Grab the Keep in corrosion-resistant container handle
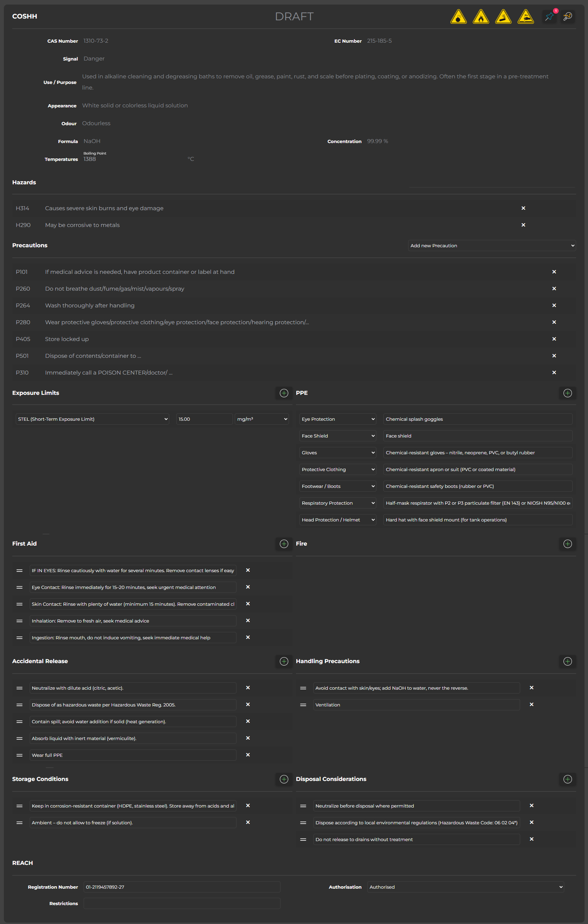 20,806
